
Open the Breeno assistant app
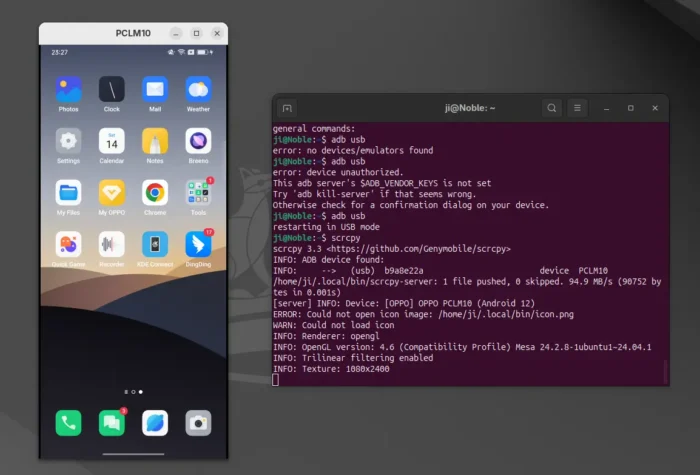pyautogui.click(x=198, y=141)
